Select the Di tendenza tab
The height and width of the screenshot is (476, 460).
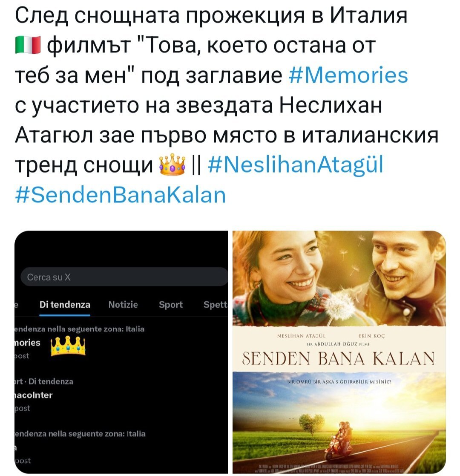click(65, 305)
